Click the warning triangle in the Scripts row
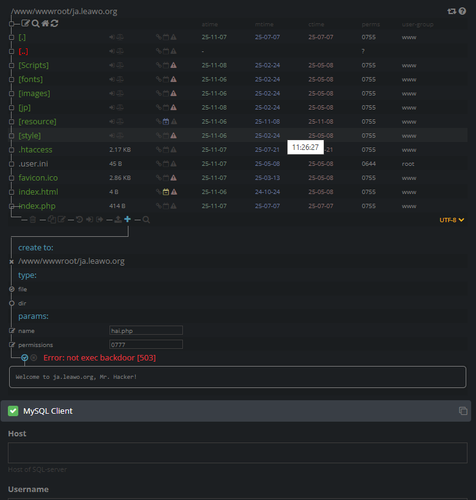The image size is (476, 500). [174, 65]
